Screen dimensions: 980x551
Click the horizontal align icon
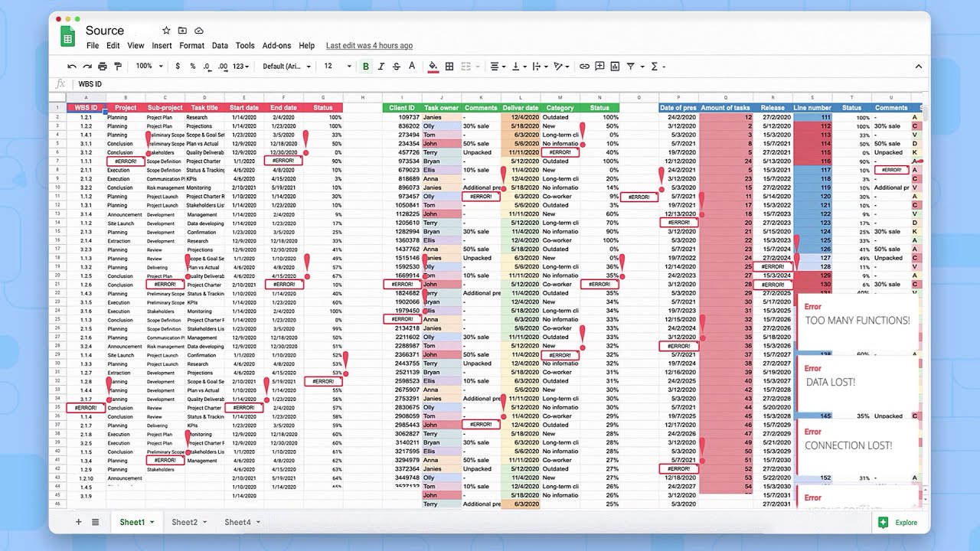click(495, 67)
